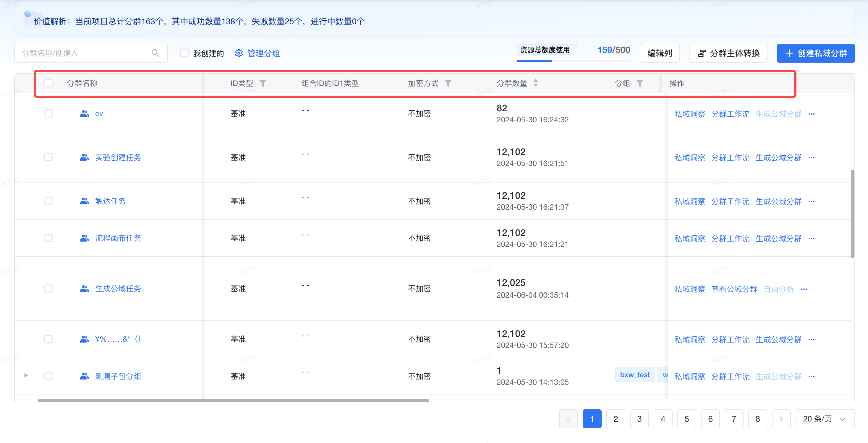Toggle the 我创建的 checkbox
This screenshot has width=868, height=443.
tap(184, 53)
